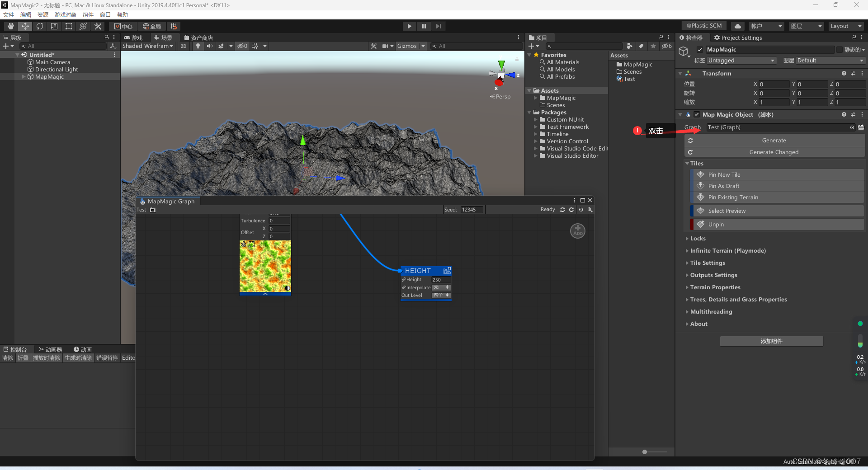
Task: Open the Shaded Wireframe draw mode dropdown
Action: [x=147, y=46]
